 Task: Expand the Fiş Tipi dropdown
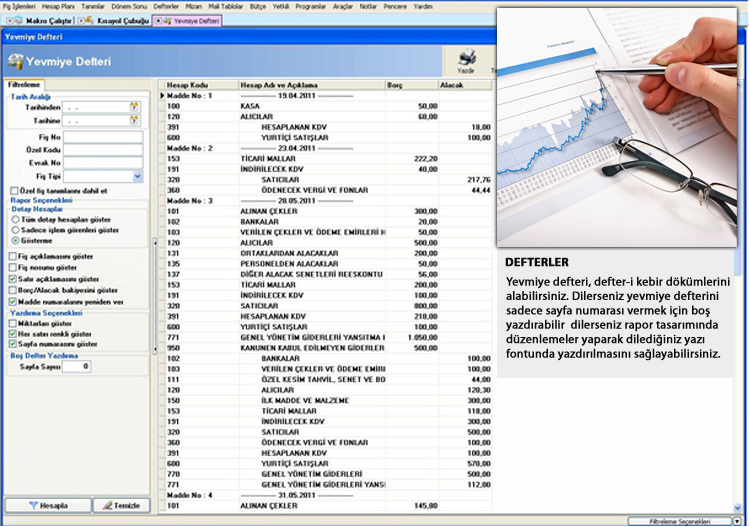click(x=137, y=176)
